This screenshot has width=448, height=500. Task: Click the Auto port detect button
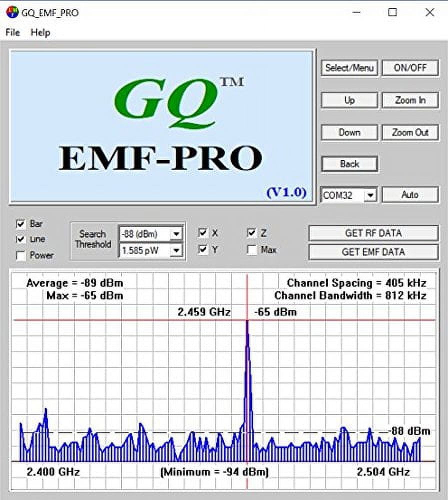tap(410, 194)
